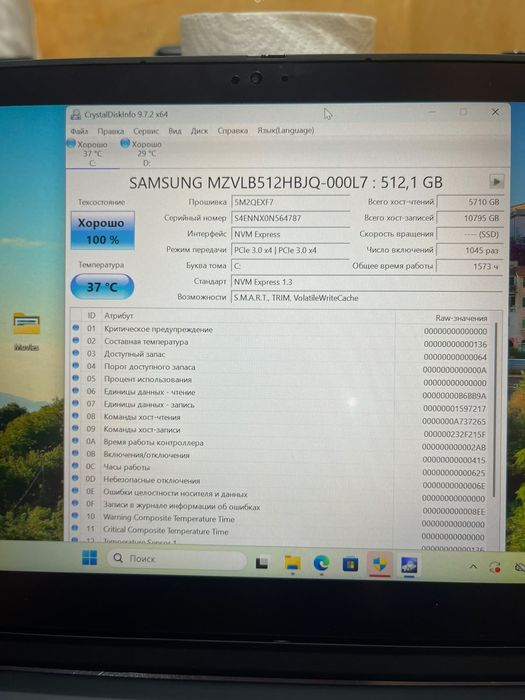525x700 pixels.
Task: Click the shield icon in taskbar
Action: (380, 564)
